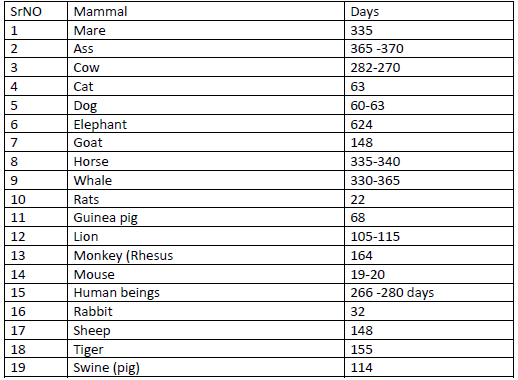Select the Mare cell
Viewport: 518px width, 380px height.
(x=206, y=30)
